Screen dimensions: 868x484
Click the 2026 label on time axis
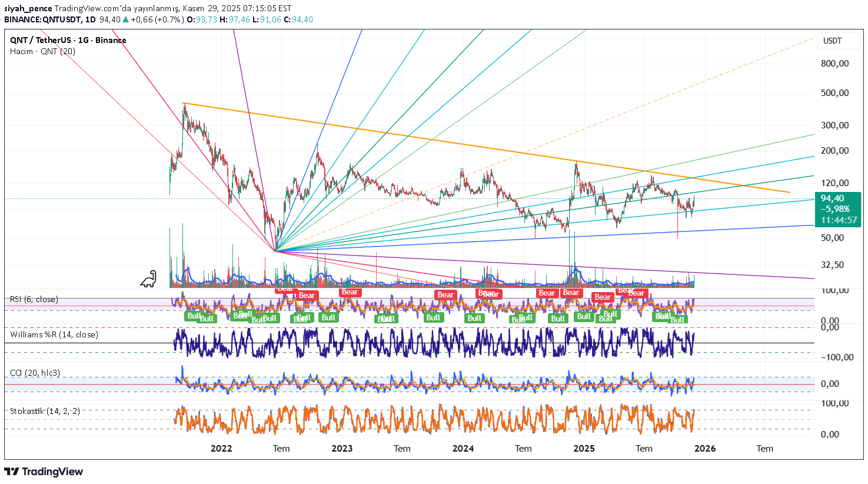tap(705, 449)
